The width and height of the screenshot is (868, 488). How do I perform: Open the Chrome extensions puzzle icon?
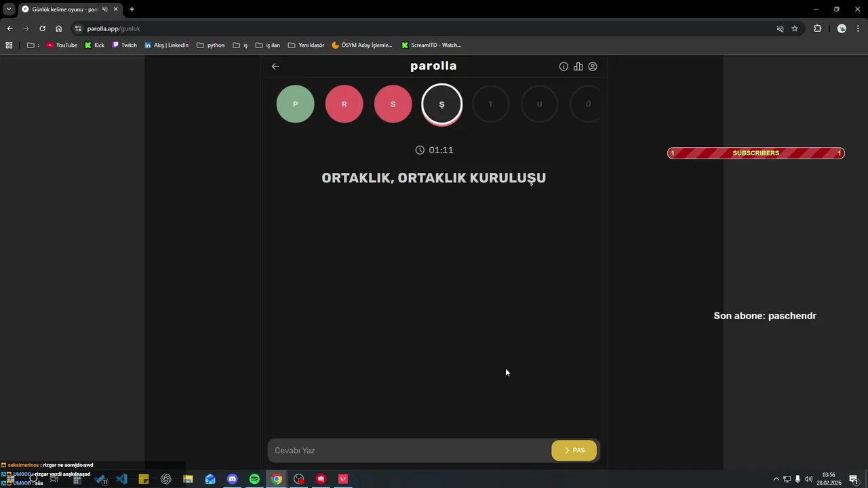pos(817,28)
